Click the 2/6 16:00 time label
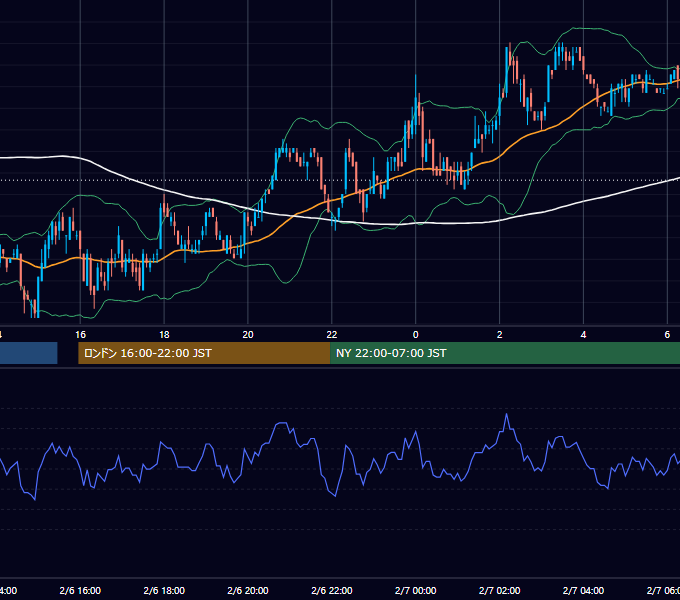Viewport: 680px width, 600px height. [80, 590]
